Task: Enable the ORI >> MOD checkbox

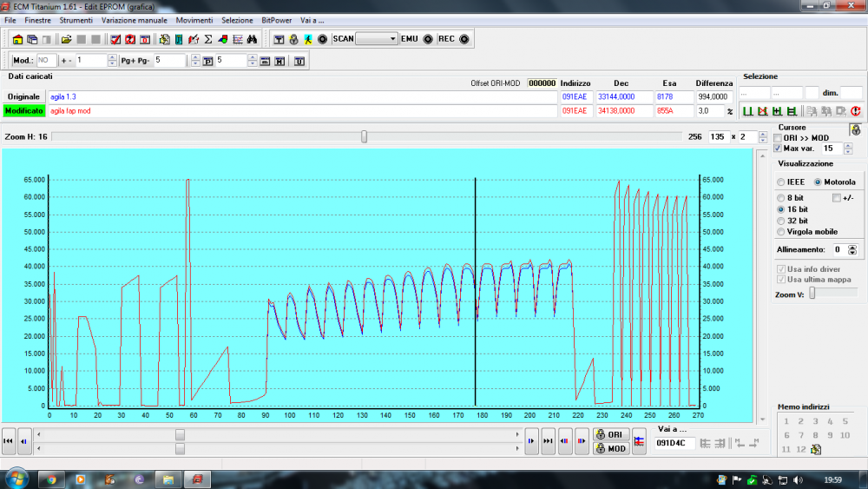Action: [x=778, y=138]
